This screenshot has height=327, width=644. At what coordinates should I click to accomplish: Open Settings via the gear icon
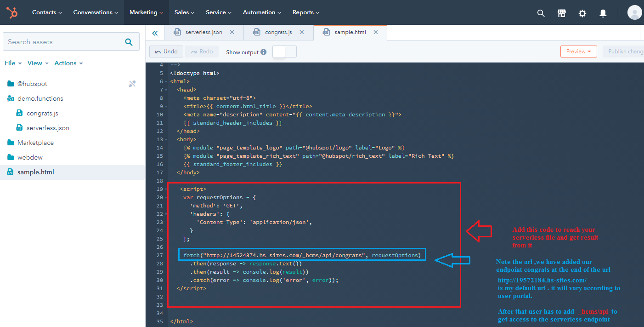(582, 13)
